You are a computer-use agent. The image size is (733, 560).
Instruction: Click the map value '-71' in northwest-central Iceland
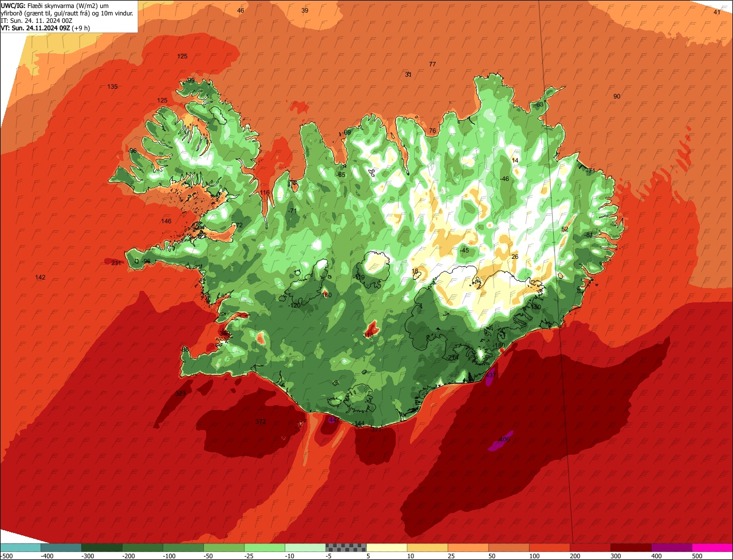coord(293,211)
